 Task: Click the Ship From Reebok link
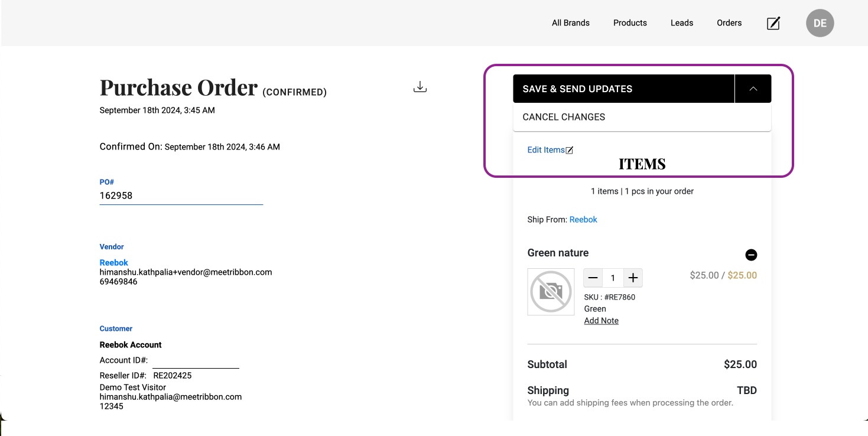[583, 219]
